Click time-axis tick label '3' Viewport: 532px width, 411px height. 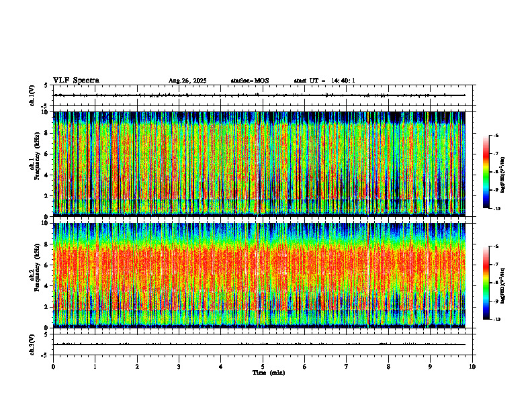click(x=179, y=367)
